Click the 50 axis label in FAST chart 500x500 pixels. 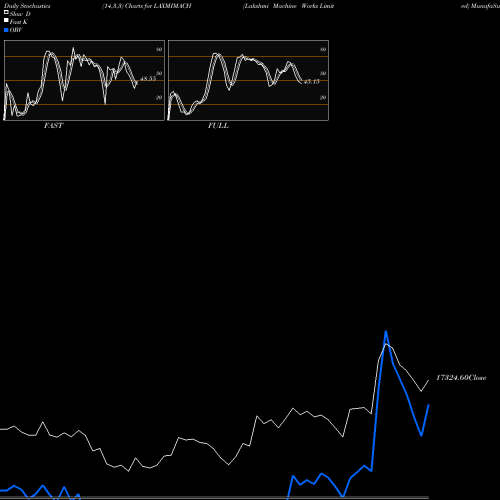click(x=159, y=73)
